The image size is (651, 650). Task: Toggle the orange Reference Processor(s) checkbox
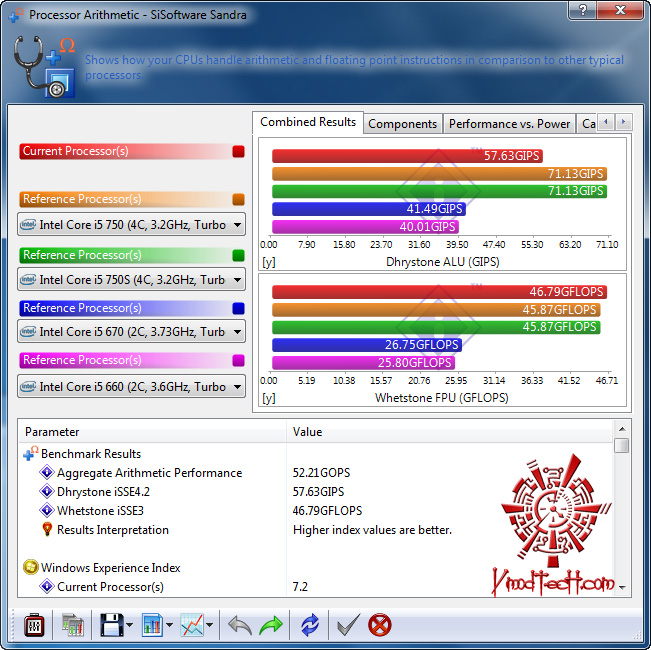(x=238, y=199)
